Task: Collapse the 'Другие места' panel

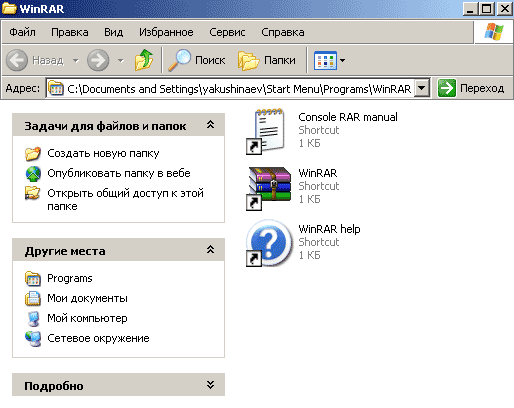Action: pos(210,250)
